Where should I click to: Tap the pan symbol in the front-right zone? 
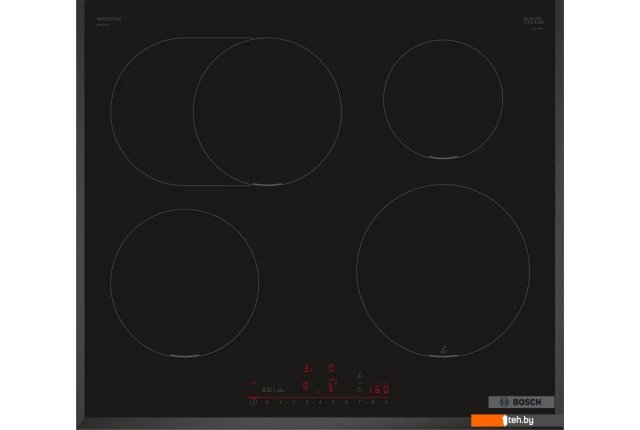tap(444, 349)
